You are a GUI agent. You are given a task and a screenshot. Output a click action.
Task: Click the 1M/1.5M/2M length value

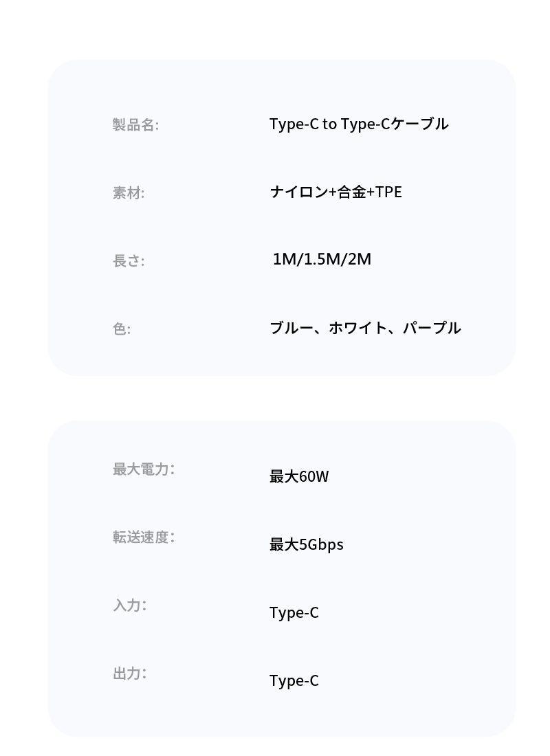coord(322,259)
